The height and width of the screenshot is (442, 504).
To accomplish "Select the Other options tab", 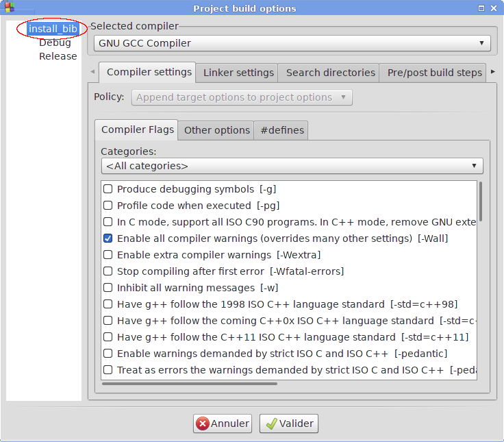I will pos(216,130).
